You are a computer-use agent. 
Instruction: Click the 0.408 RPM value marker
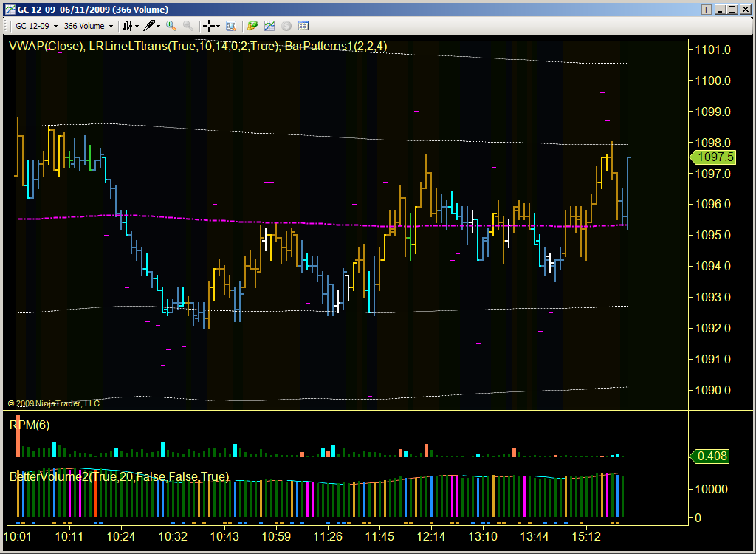709,456
